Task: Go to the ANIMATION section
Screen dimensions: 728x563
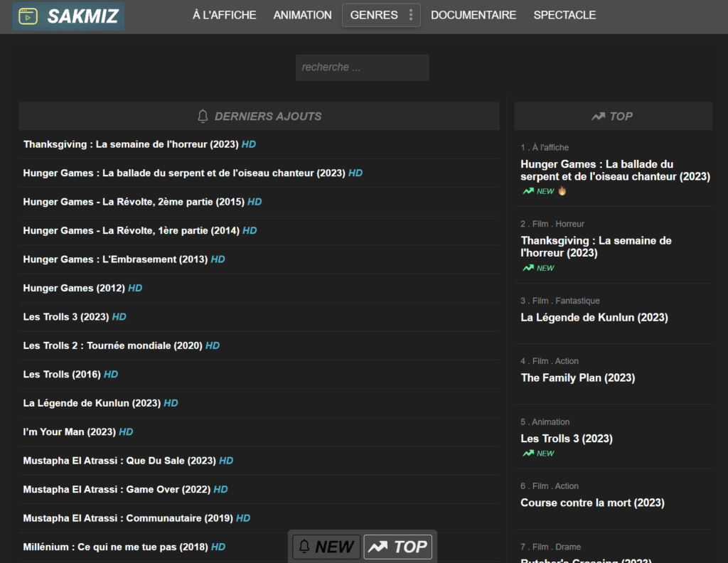Action: click(302, 15)
